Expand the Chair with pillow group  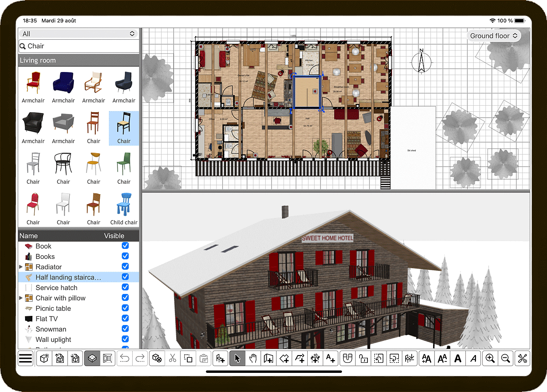point(21,298)
